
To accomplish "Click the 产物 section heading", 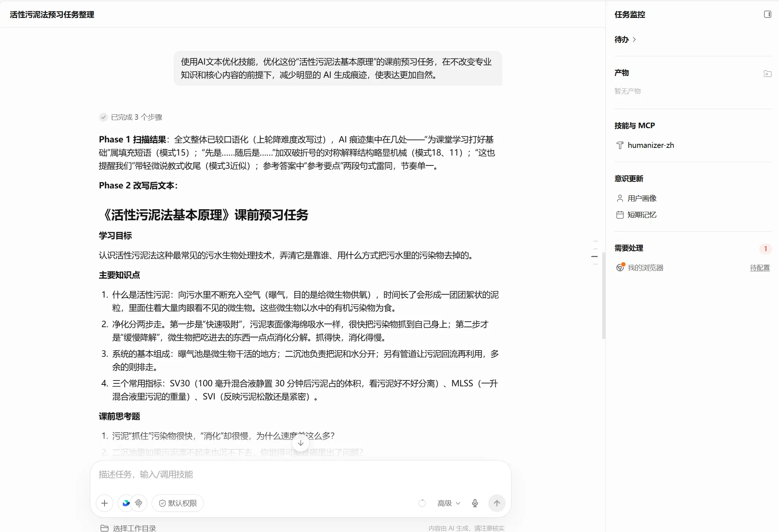I will tap(622, 73).
